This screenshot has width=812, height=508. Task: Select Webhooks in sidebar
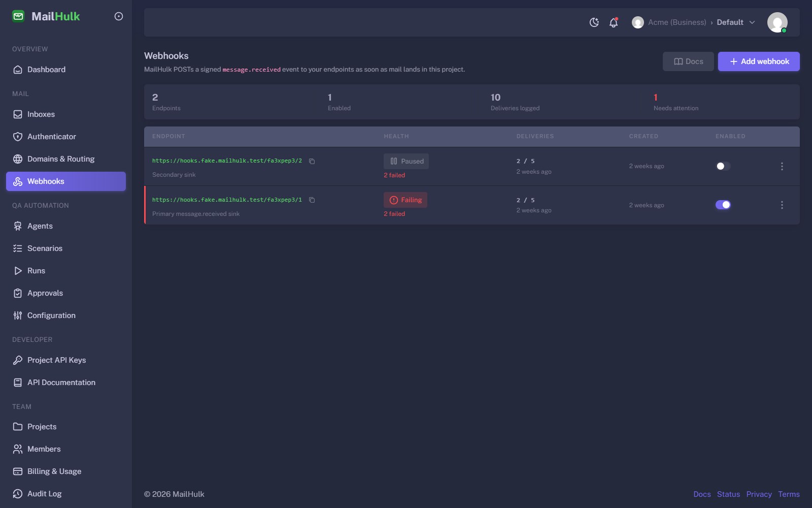point(66,181)
